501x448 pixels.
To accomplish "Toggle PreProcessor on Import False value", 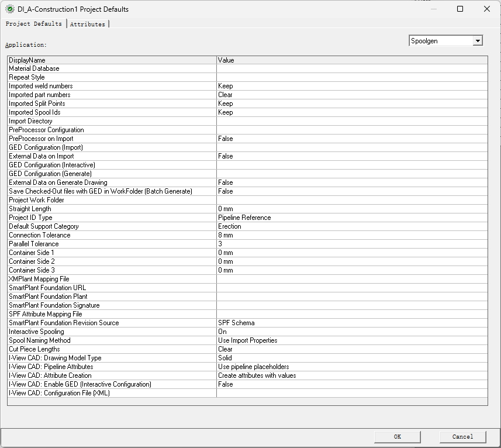I will 351,139.
